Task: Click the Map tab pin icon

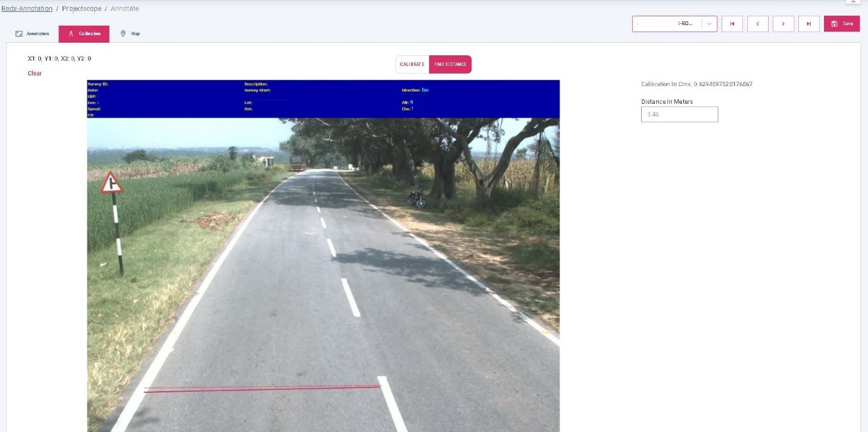Action: 123,33
